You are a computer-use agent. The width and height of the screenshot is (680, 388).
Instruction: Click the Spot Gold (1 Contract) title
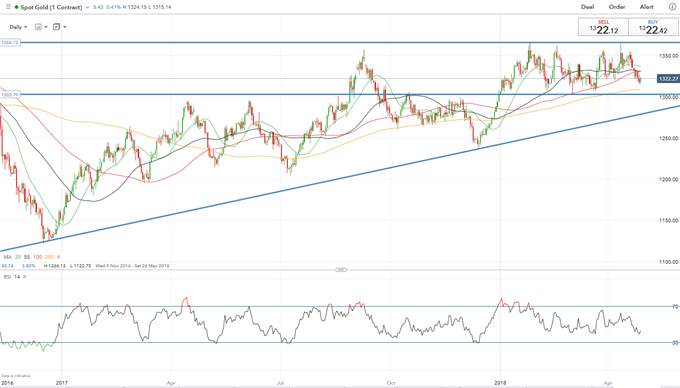[x=51, y=7]
